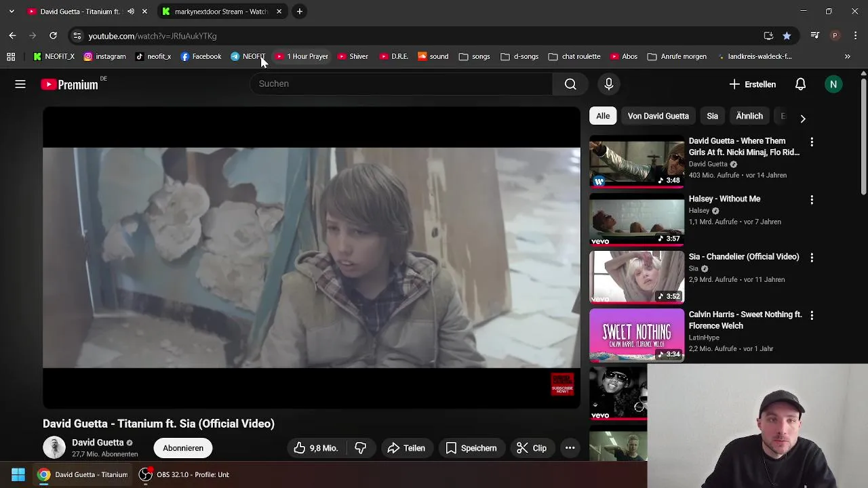The height and width of the screenshot is (488, 868).
Task: Open the media control icon in Chrome toolbar
Action: pyautogui.click(x=815, y=35)
